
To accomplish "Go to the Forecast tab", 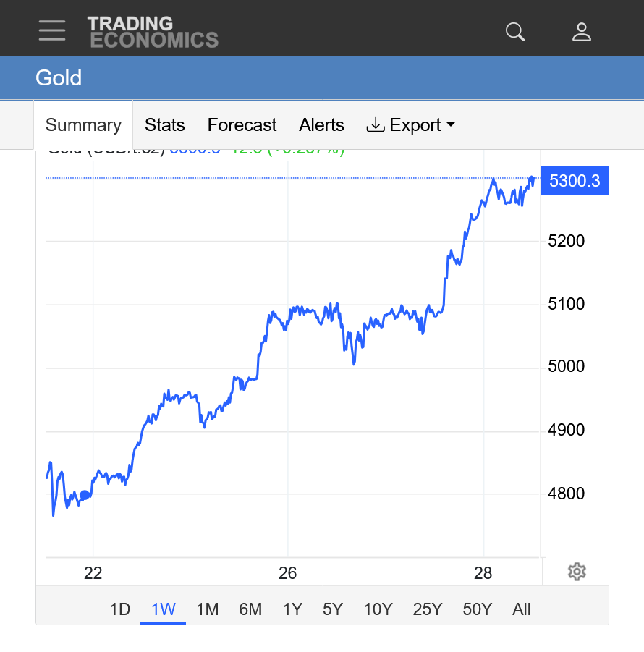I will (242, 125).
